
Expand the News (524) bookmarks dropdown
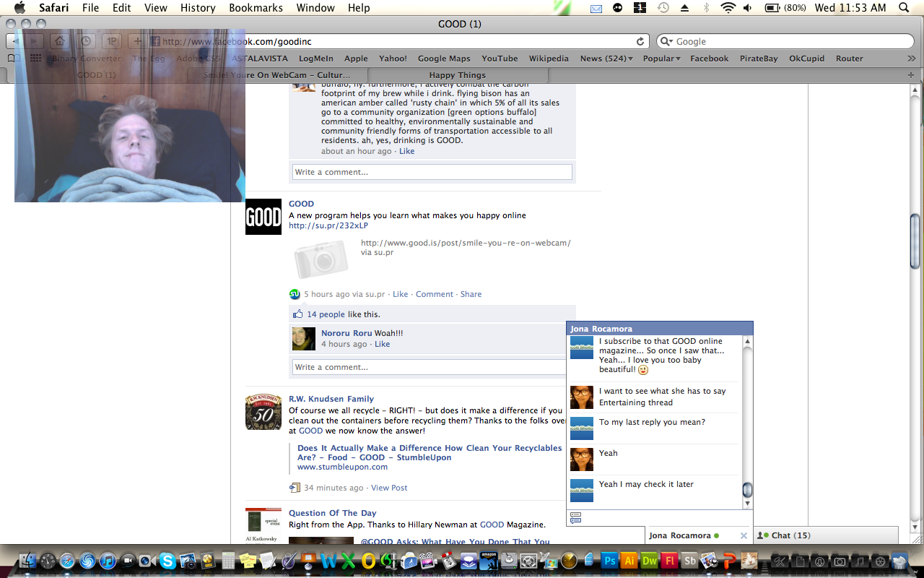606,59
